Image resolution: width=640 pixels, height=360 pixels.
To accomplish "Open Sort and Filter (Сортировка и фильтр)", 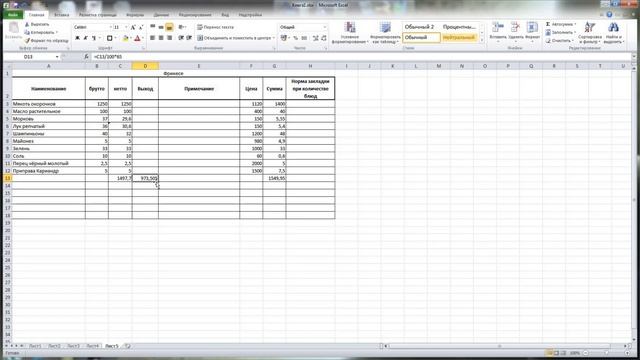I will coord(590,33).
